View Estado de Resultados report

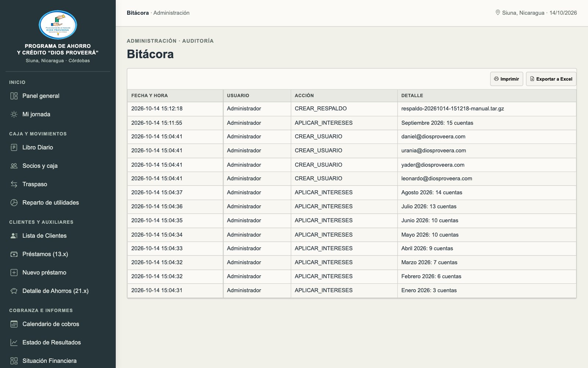click(58, 343)
